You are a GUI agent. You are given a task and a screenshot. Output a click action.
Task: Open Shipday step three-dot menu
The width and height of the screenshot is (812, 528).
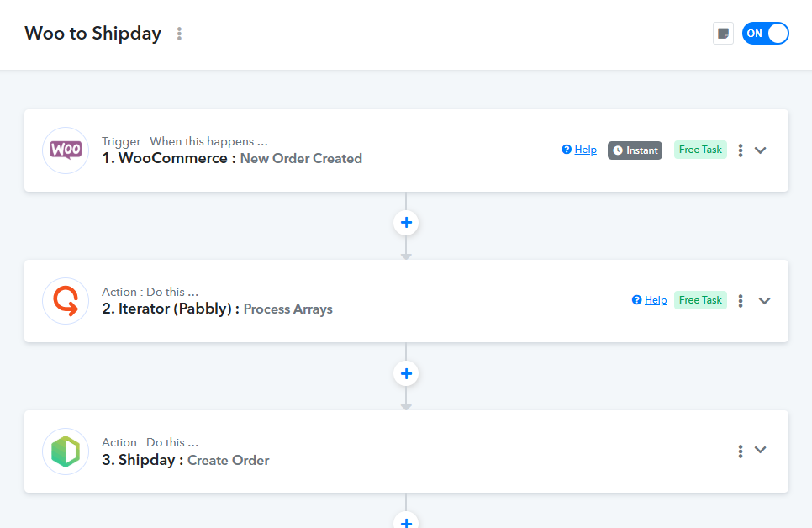tap(741, 451)
